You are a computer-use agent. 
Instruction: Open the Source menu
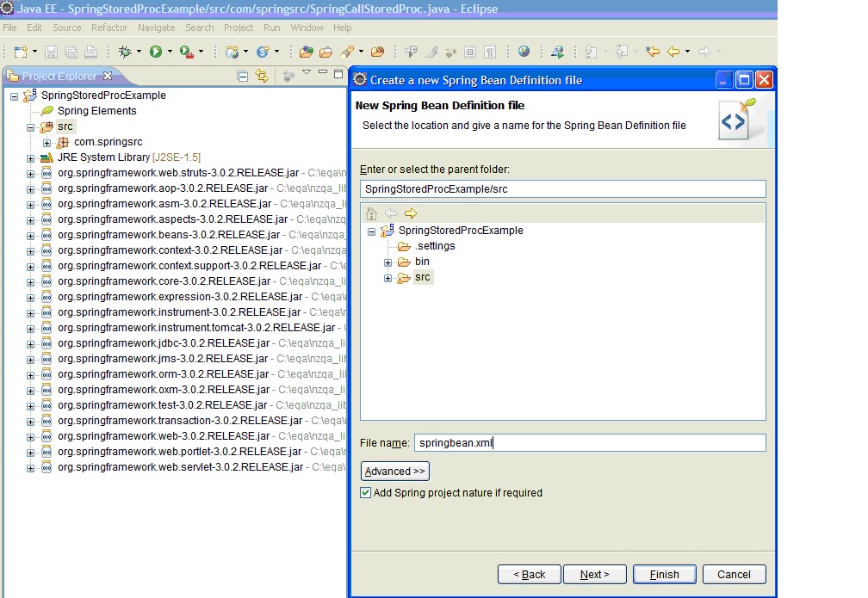point(67,28)
